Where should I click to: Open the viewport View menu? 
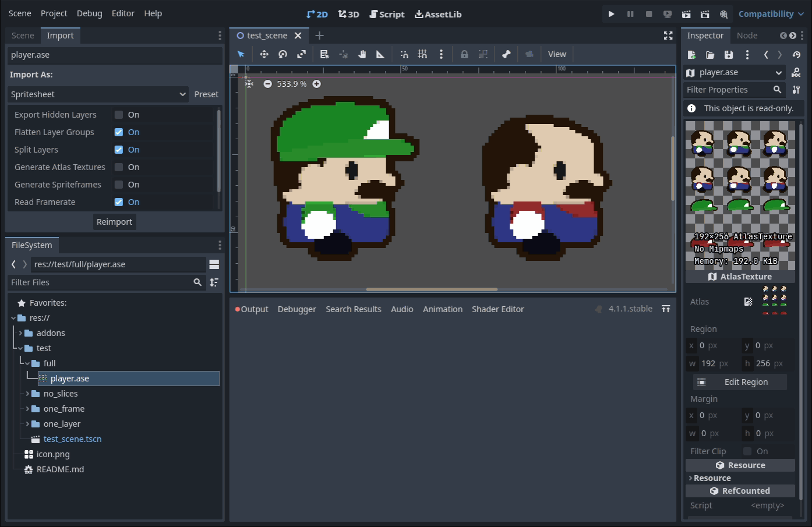[557, 54]
